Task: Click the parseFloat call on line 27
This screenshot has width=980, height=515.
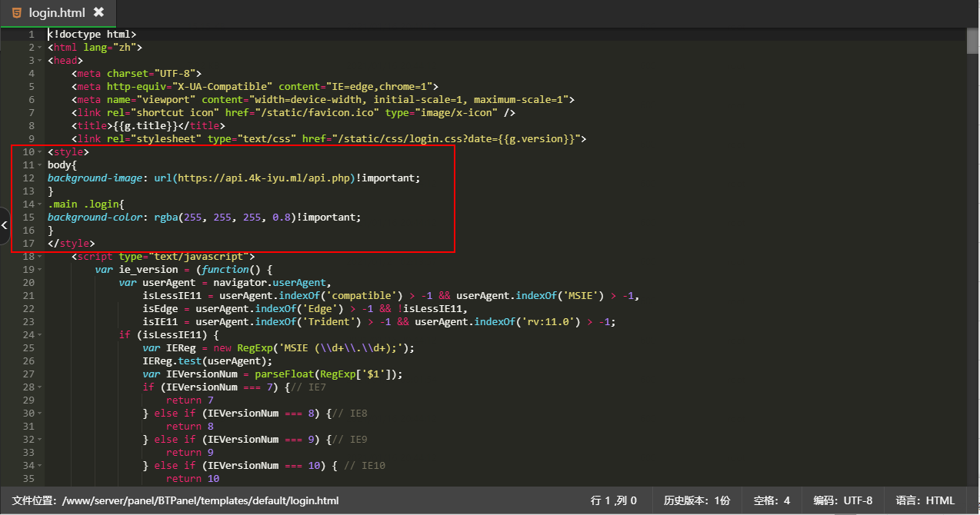Action: (328, 374)
